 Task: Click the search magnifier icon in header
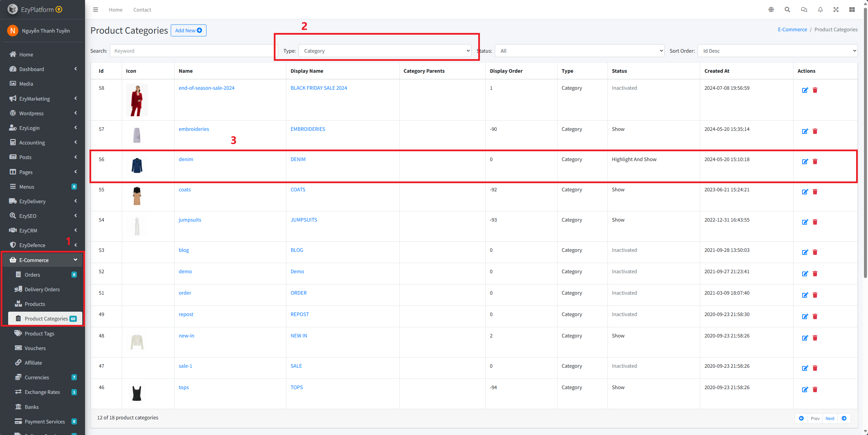pos(787,10)
